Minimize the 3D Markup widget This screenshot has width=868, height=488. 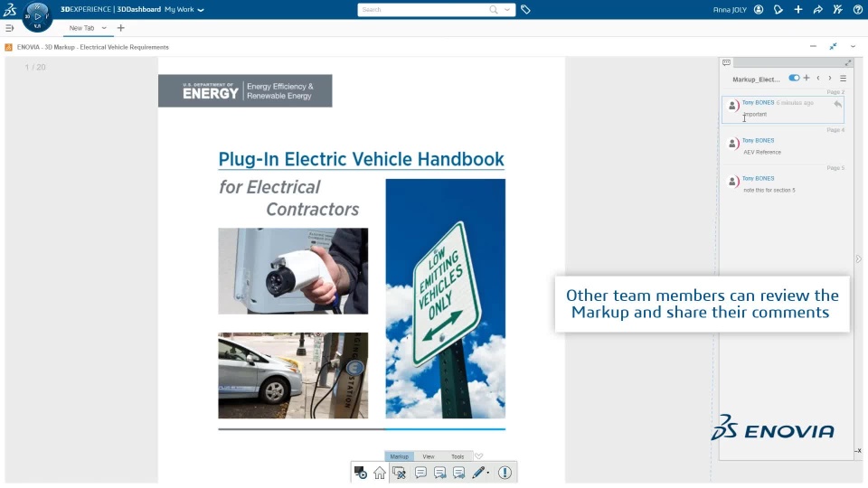click(813, 46)
